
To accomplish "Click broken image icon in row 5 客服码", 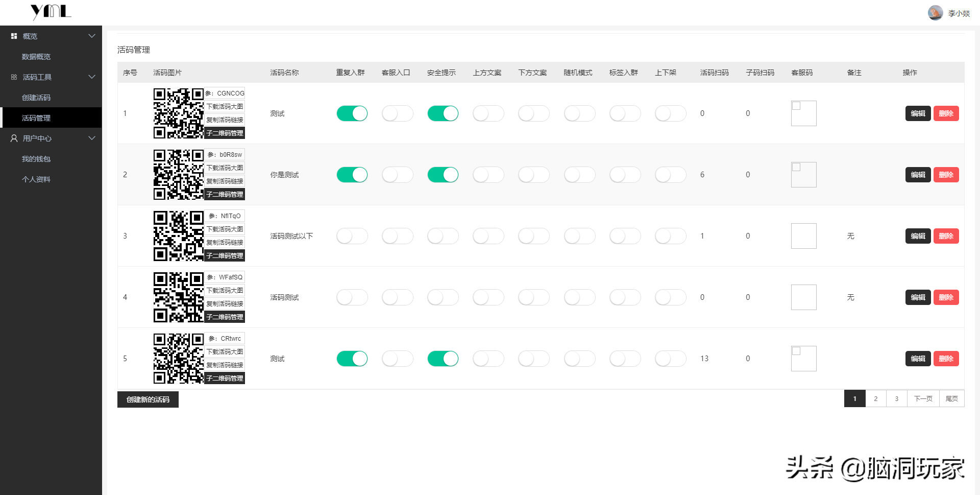I will pos(796,351).
